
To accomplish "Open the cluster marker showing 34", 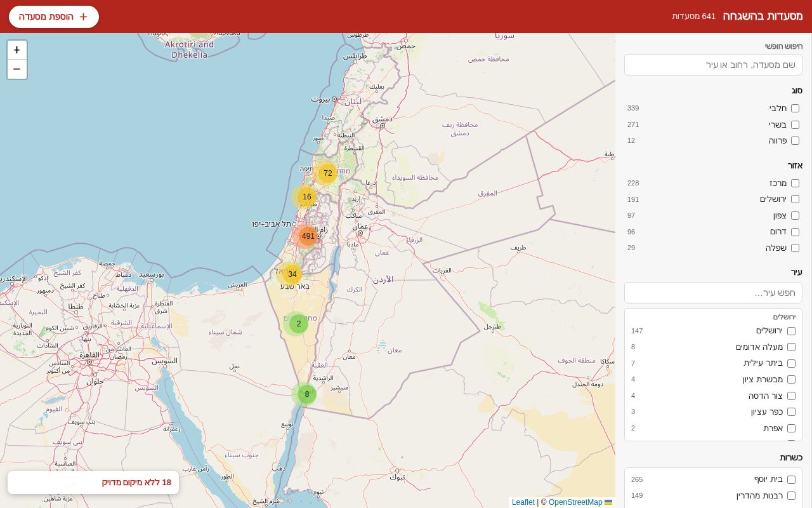I will click(292, 274).
